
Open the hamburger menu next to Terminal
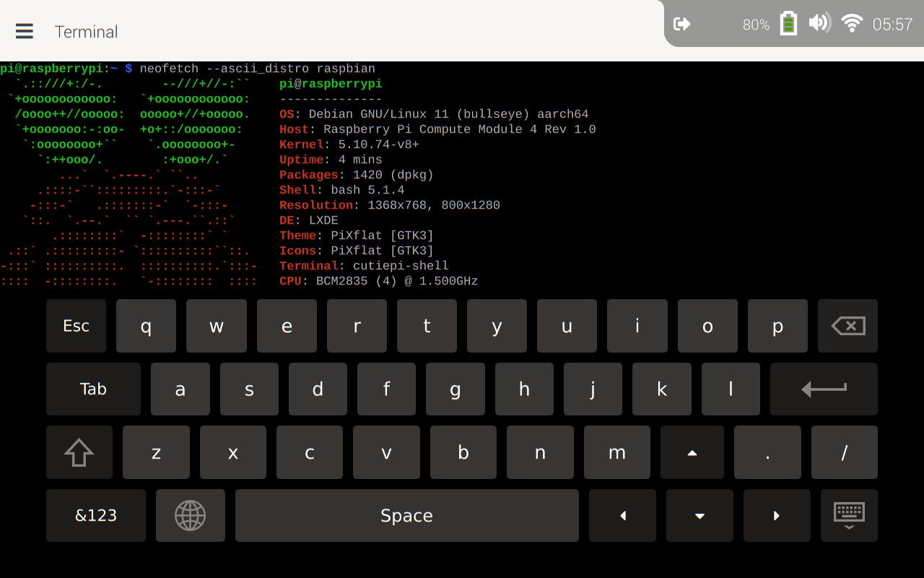coord(25,31)
